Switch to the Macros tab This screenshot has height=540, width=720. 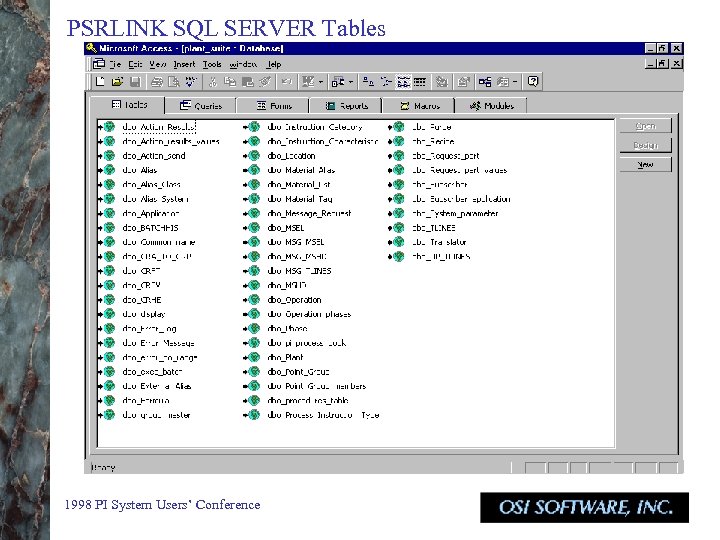(x=418, y=106)
